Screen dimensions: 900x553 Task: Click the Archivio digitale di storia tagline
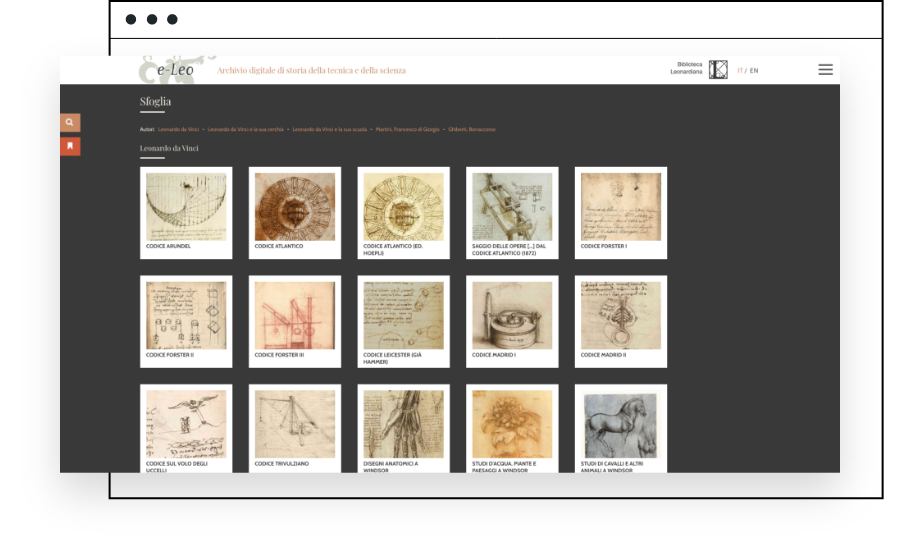(311, 71)
